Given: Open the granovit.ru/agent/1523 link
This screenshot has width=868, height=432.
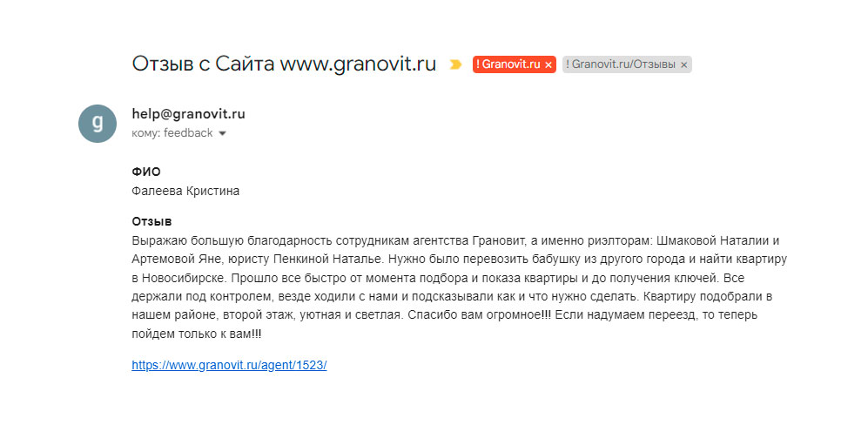Looking at the screenshot, I should (229, 366).
